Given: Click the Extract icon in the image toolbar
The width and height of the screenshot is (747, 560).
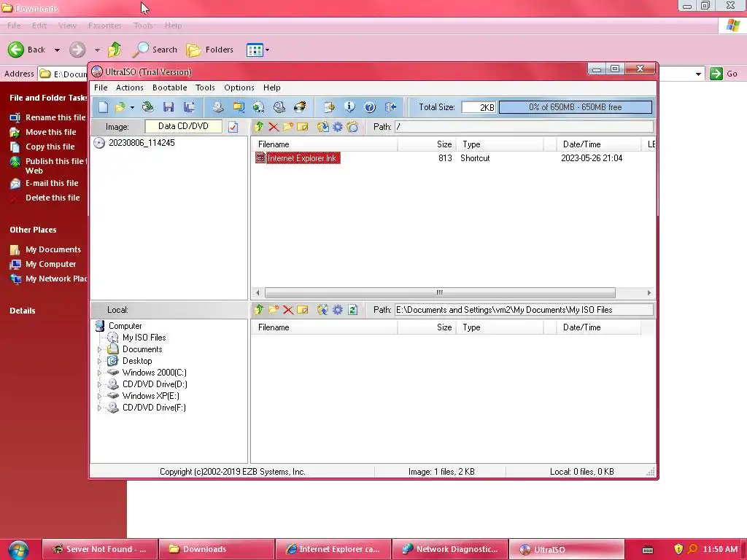Looking at the screenshot, I should click(322, 127).
